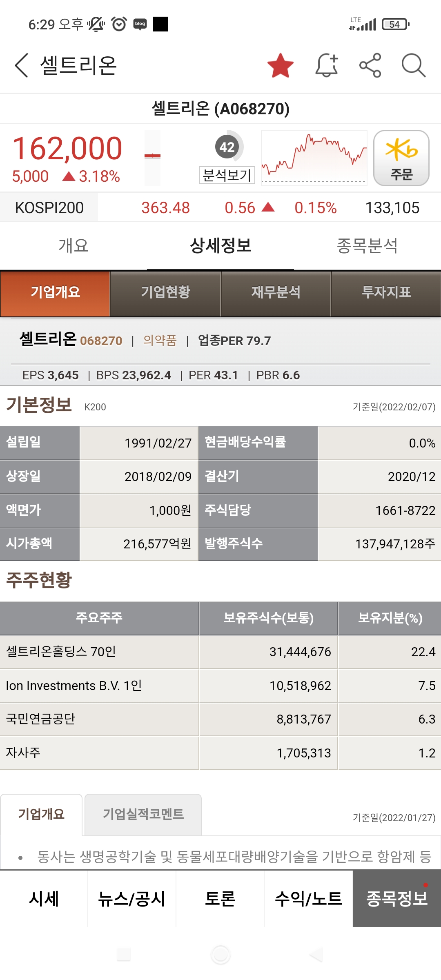Select the lower 기업개요 comment tab
The width and height of the screenshot is (441, 980).
[41, 814]
